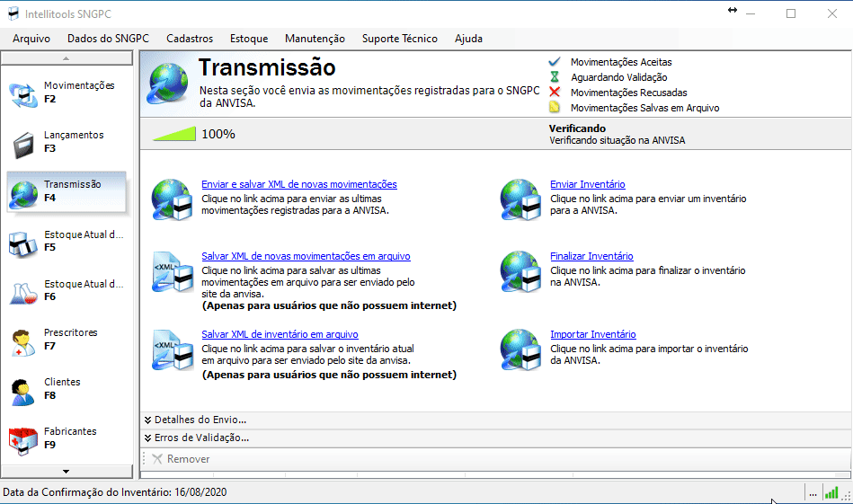The height and width of the screenshot is (504, 853).
Task: Click Salvar XML de inventário em arquivo link
Action: point(280,334)
